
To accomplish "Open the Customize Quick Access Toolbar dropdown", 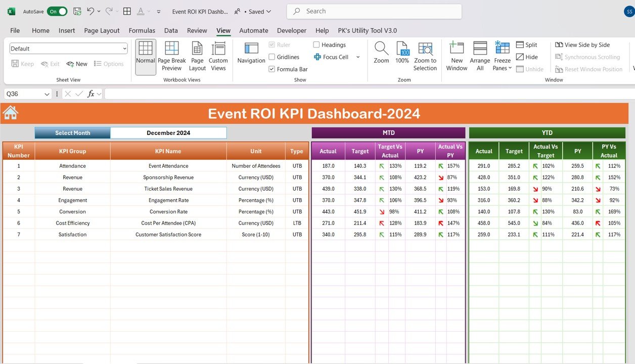I will (x=159, y=11).
